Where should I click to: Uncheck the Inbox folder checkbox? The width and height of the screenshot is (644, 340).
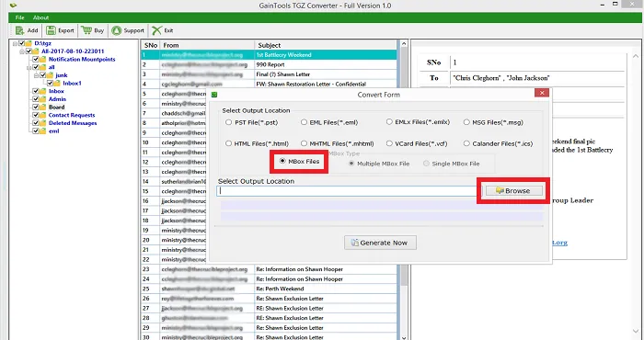[x=36, y=91]
